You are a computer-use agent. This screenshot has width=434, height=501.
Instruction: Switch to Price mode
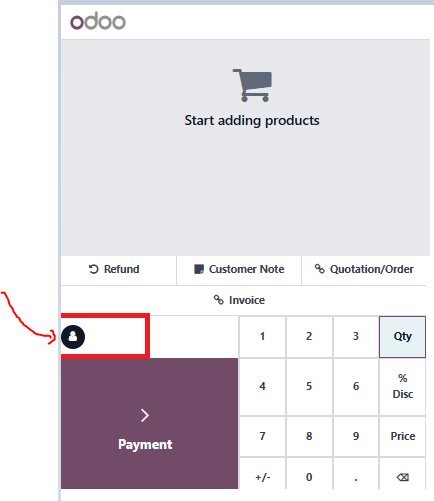click(402, 436)
